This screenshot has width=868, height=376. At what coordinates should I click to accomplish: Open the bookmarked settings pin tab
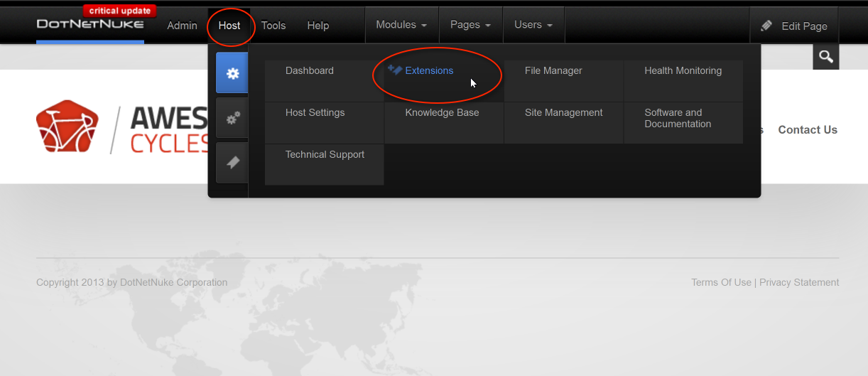click(232, 163)
